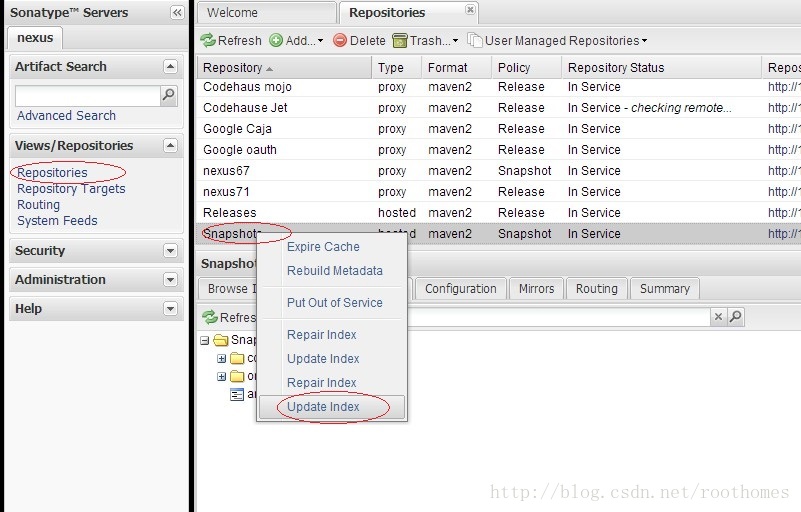
Task: Select the Google Caja repository row
Action: click(x=499, y=129)
